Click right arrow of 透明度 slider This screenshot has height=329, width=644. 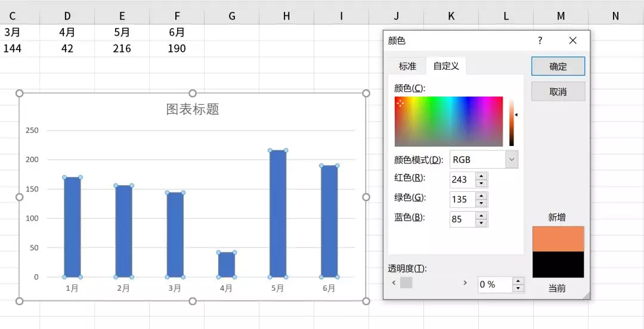pyautogui.click(x=465, y=283)
